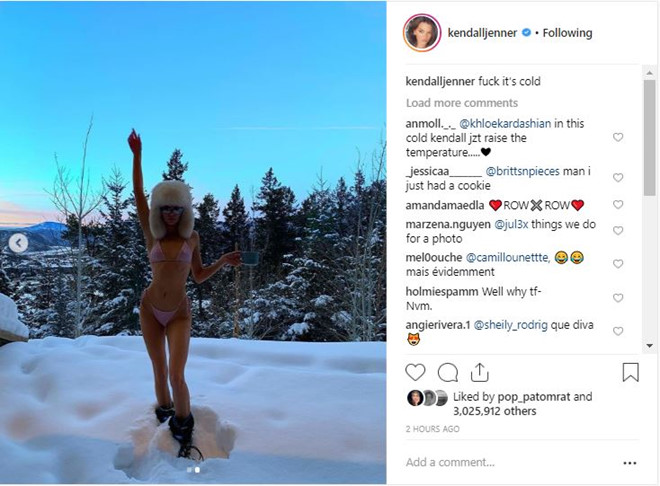The width and height of the screenshot is (660, 486).
Task: Like the angierivera.1 comment heart
Action: 617,331
